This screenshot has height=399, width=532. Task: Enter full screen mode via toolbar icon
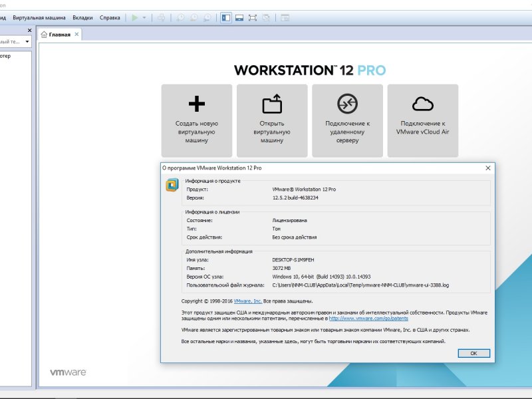(253, 18)
